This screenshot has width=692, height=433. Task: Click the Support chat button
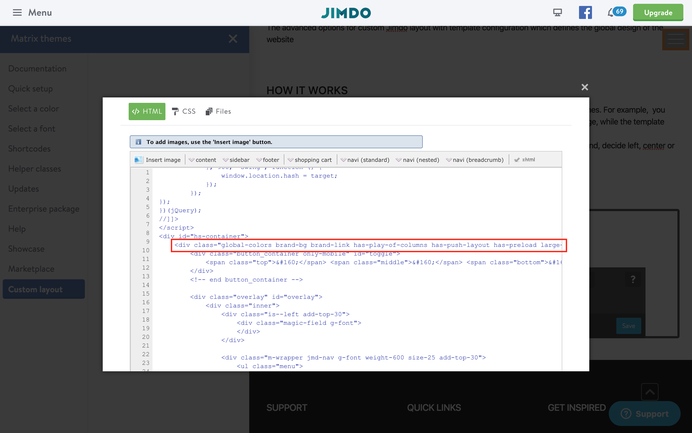[x=644, y=414]
